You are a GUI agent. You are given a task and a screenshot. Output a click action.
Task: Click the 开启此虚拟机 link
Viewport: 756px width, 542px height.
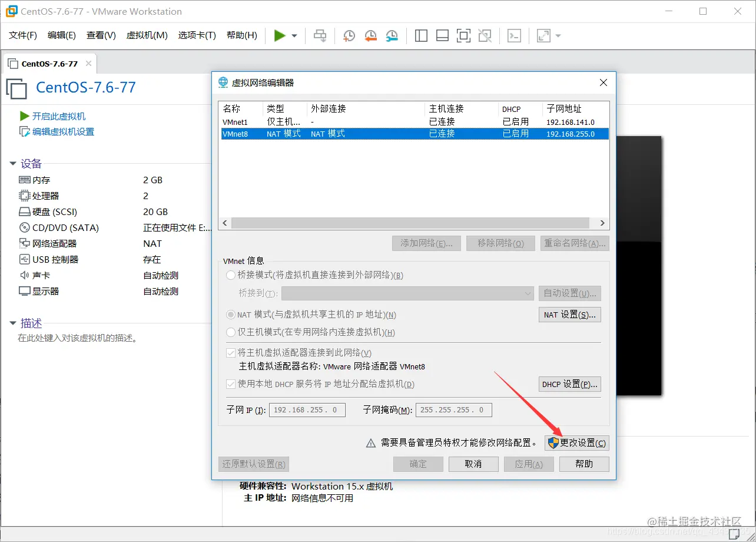coord(59,116)
